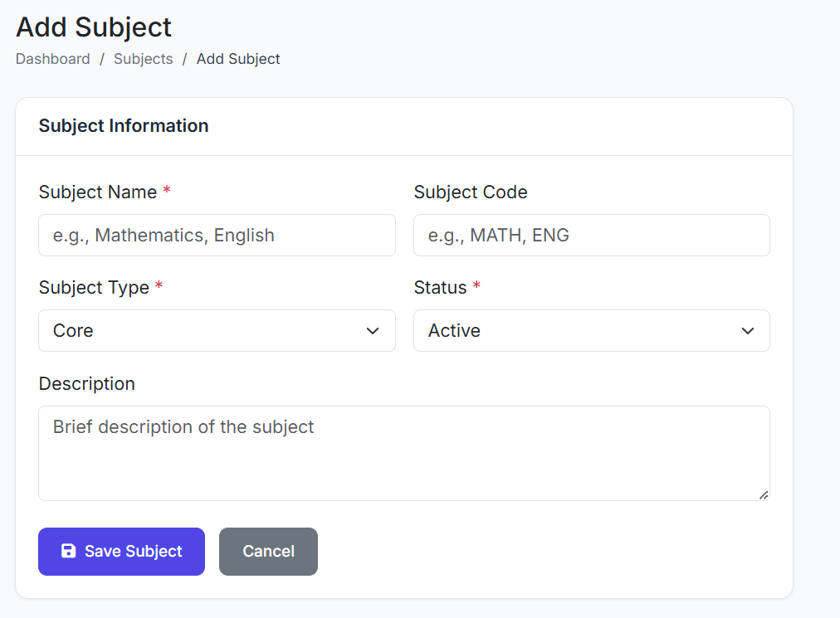Click the Subject Type label text

[94, 288]
